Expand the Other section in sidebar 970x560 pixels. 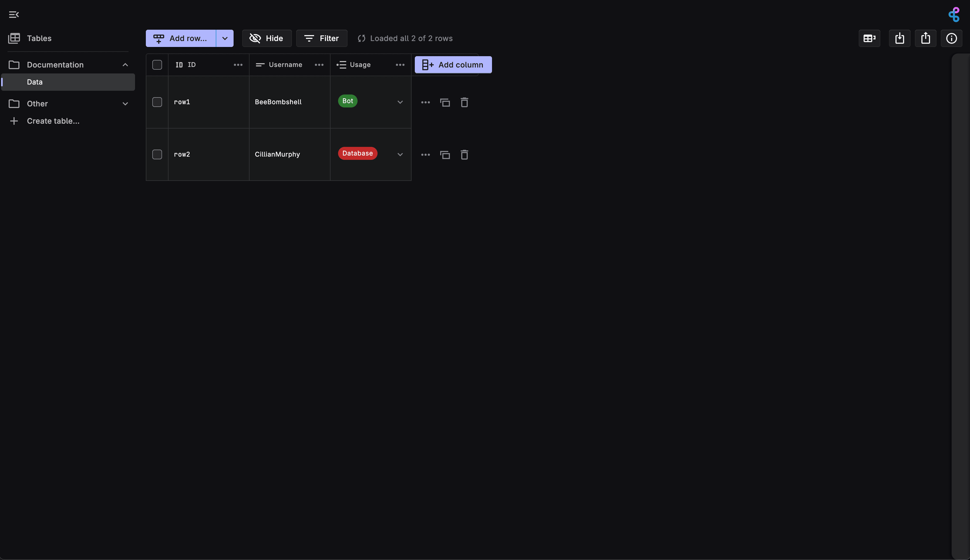[125, 103]
